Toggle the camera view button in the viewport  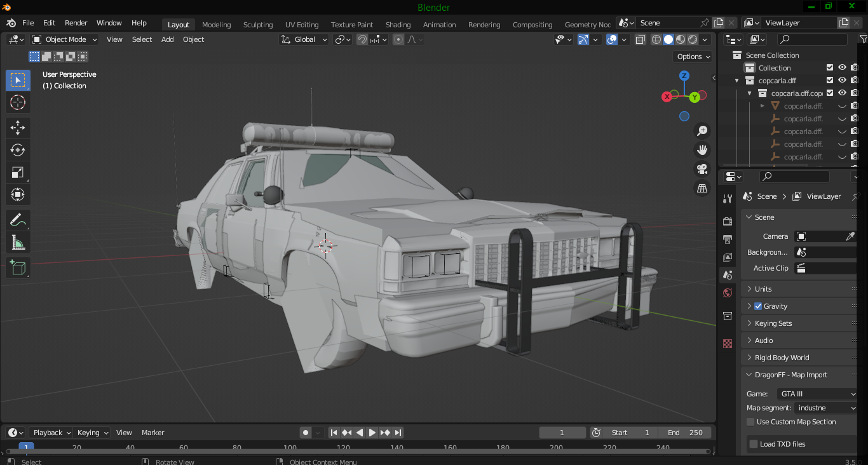[702, 169]
